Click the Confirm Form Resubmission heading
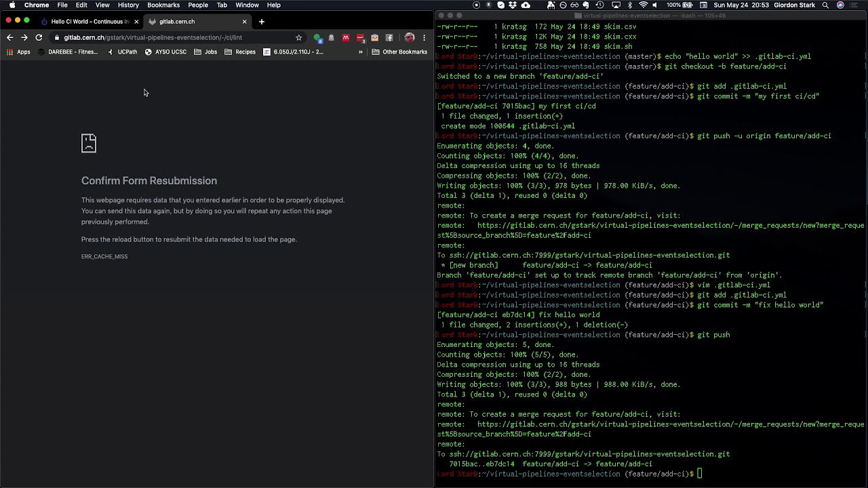Image resolution: width=868 pixels, height=488 pixels. pos(149,181)
